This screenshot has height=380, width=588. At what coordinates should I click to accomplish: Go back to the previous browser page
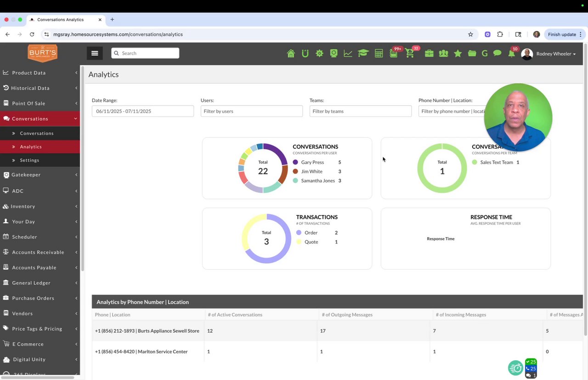[x=7, y=34]
